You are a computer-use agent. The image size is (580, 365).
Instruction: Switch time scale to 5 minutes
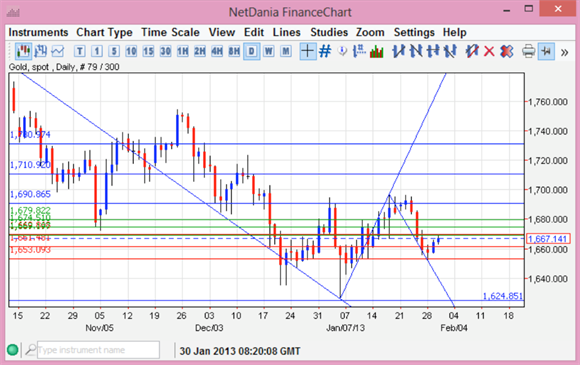coord(114,51)
